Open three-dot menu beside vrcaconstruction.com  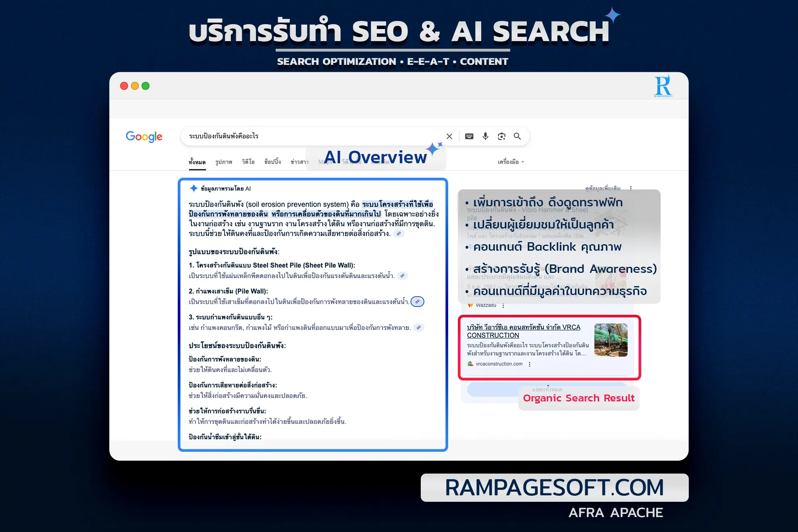click(x=530, y=364)
